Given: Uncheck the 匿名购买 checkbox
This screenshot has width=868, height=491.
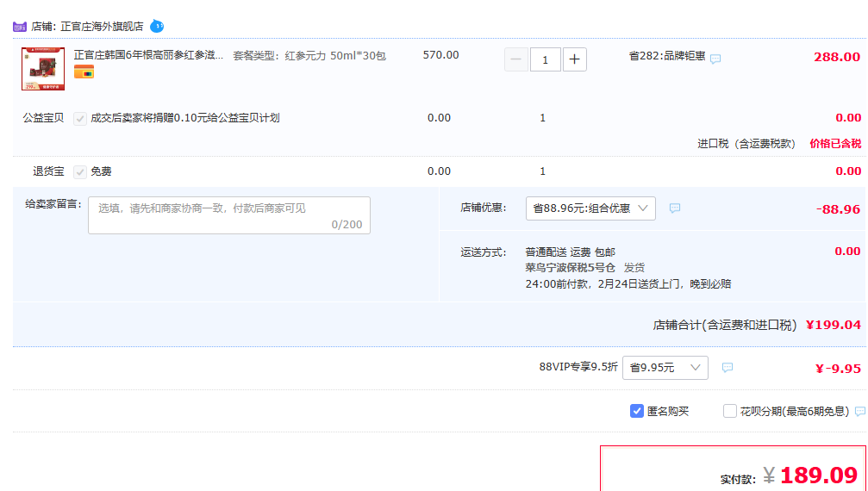Looking at the screenshot, I should pyautogui.click(x=637, y=411).
